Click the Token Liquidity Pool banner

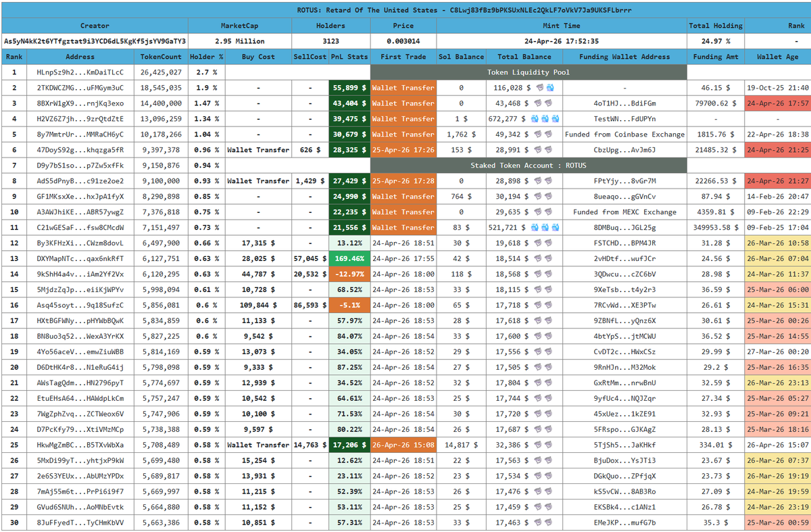[529, 72]
